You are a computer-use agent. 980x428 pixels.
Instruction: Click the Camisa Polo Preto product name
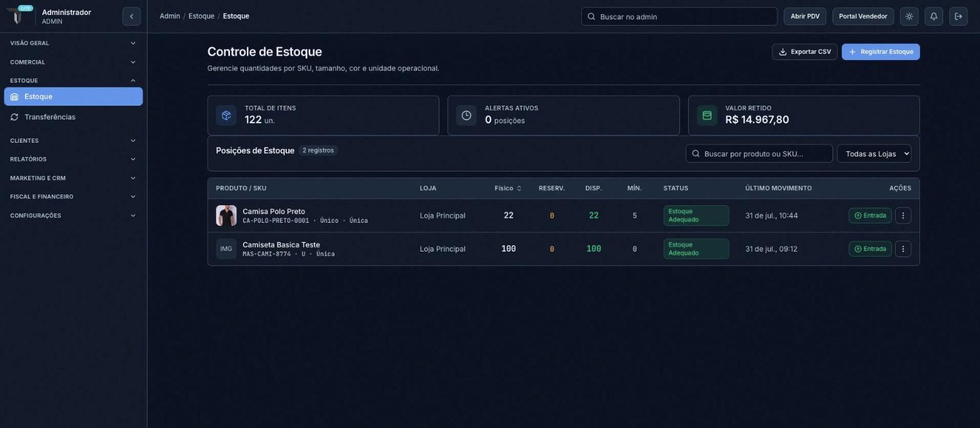(274, 211)
